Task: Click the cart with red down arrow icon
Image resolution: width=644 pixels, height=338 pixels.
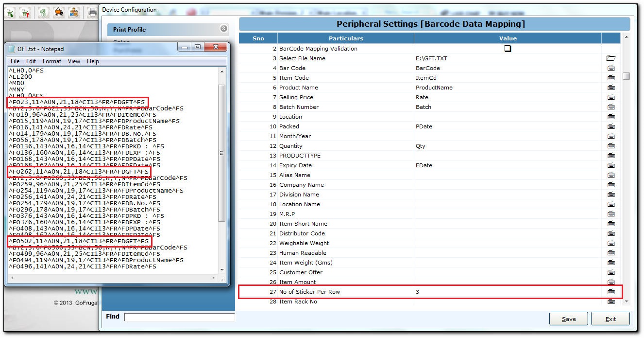Action: click(x=26, y=12)
